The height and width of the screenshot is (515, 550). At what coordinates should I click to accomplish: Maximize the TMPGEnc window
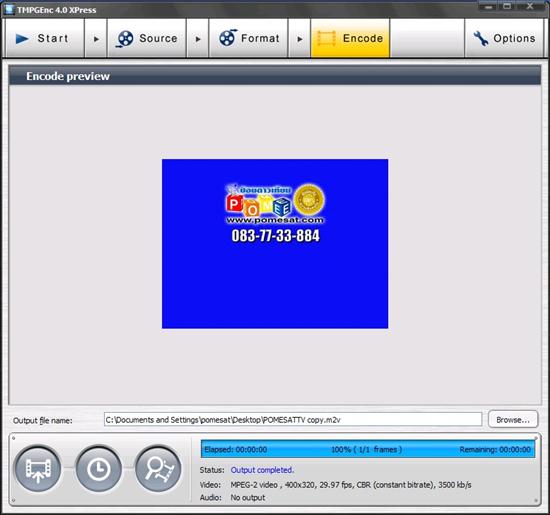click(508, 7)
